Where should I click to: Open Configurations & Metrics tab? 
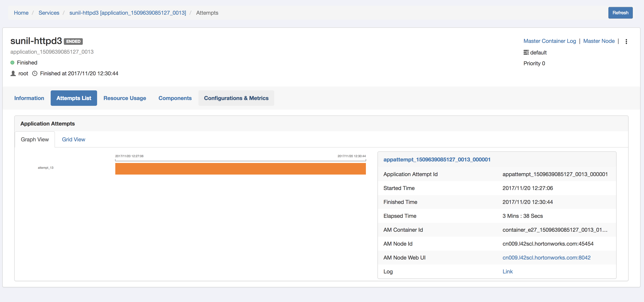[x=236, y=98]
